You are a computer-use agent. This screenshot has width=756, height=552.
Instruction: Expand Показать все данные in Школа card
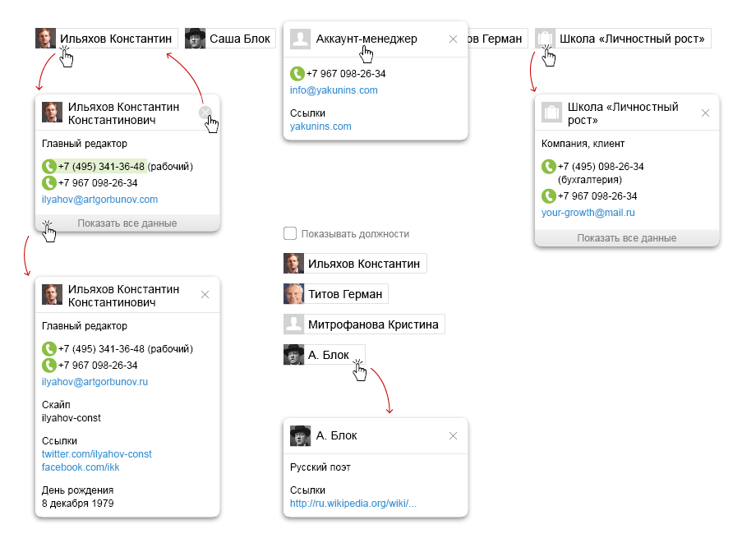pyautogui.click(x=627, y=238)
